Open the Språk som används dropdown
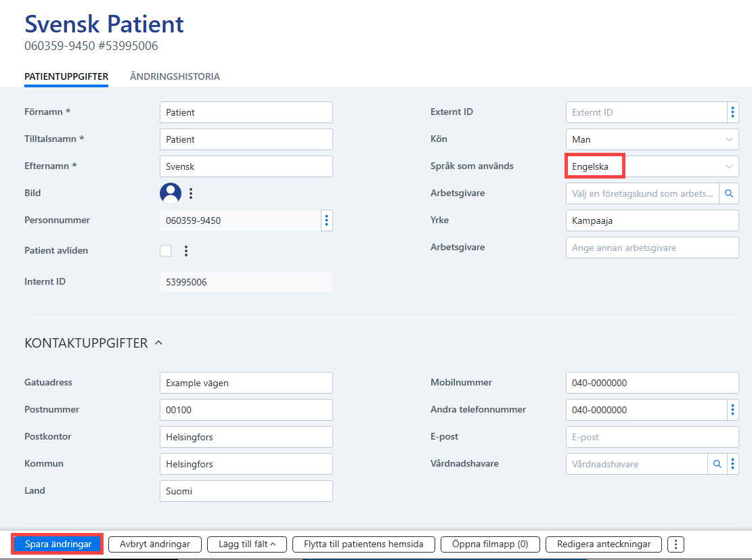The width and height of the screenshot is (752, 560). [x=653, y=166]
